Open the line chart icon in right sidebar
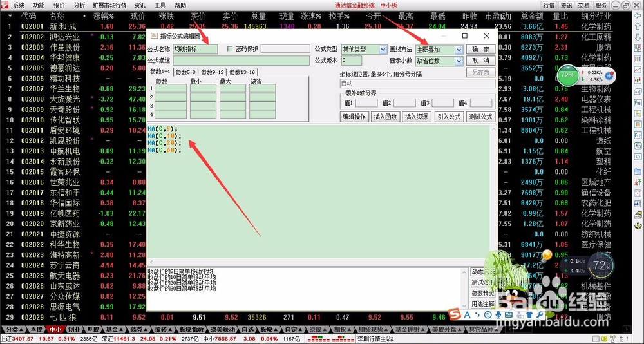The height and width of the screenshot is (344, 644). click(x=638, y=70)
